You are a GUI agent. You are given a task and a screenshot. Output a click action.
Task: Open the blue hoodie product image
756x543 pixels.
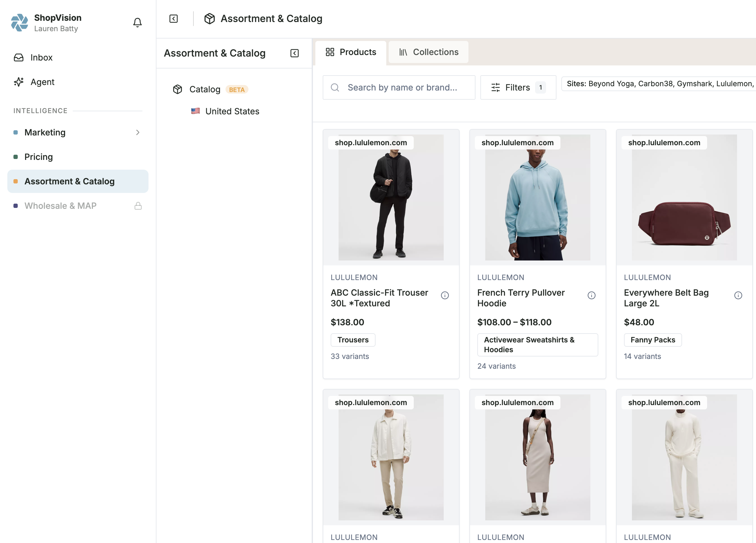(x=538, y=198)
